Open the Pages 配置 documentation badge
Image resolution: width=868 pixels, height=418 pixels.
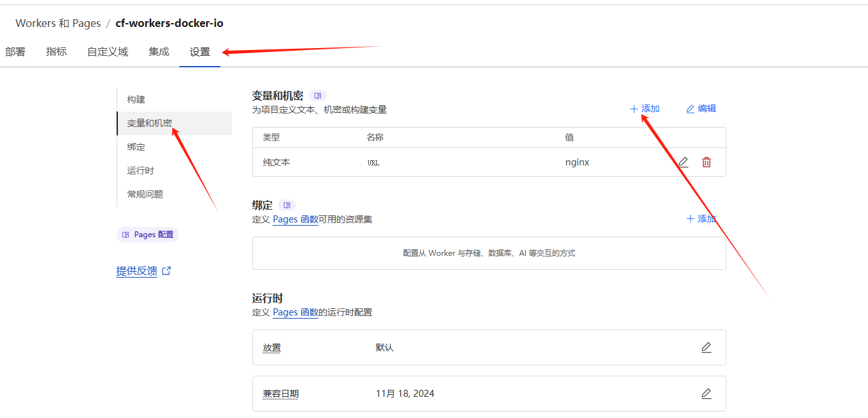coord(148,235)
